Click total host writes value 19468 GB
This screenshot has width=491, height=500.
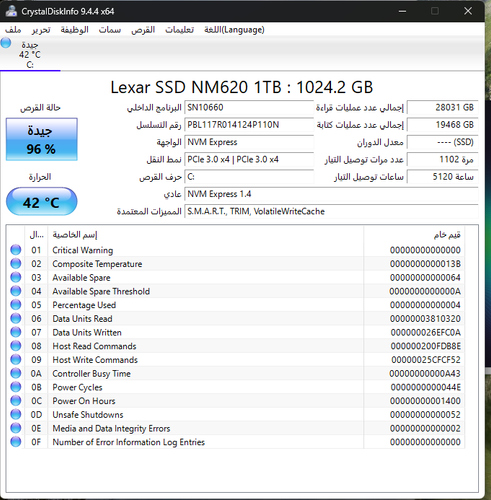[443, 125]
